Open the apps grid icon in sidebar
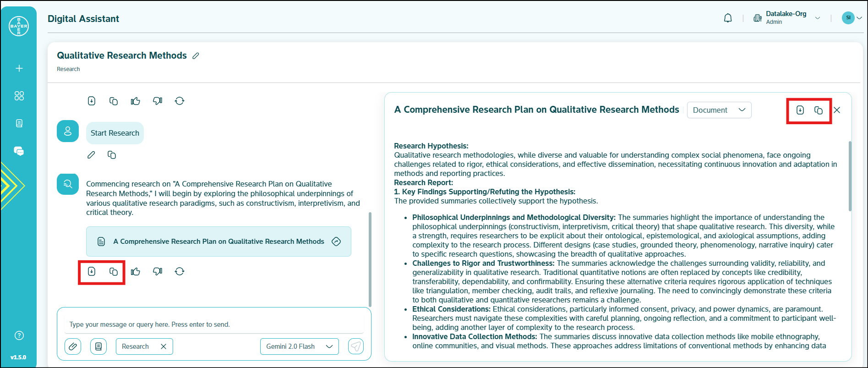The width and height of the screenshot is (868, 368). coord(19,96)
